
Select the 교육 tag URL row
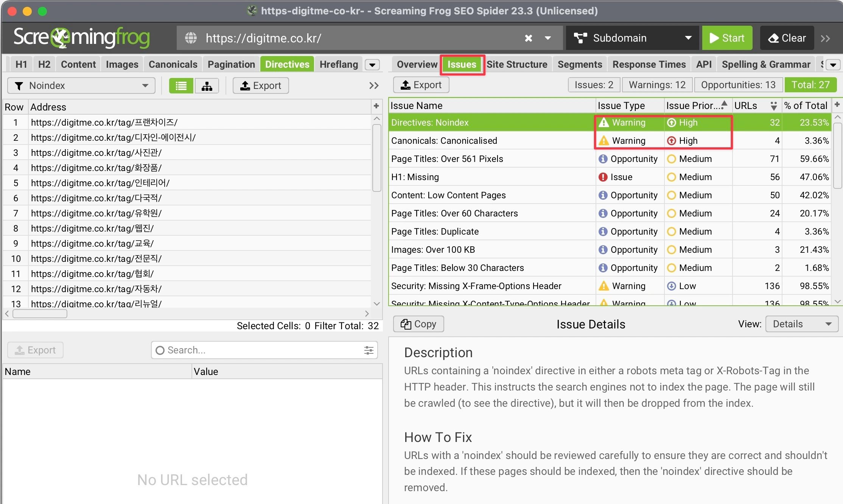187,243
